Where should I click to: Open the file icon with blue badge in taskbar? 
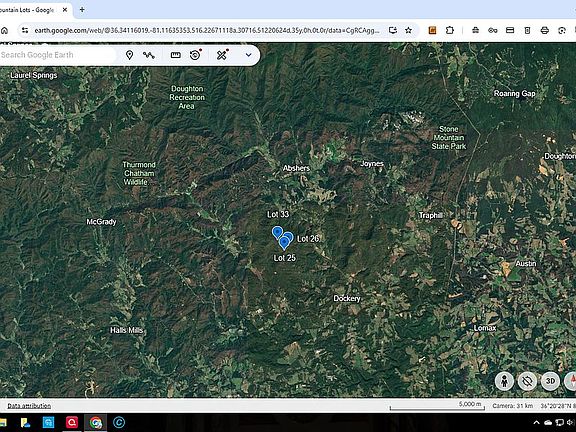point(25,423)
